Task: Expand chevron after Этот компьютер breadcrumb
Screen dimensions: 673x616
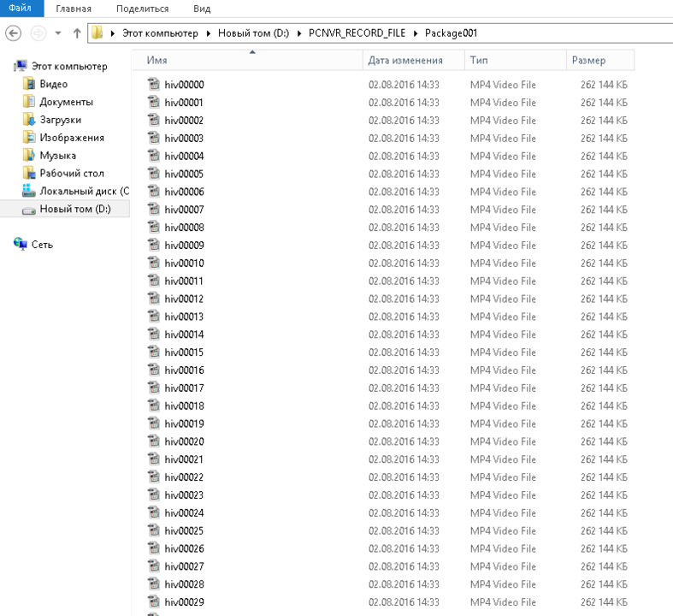Action: 208,33
